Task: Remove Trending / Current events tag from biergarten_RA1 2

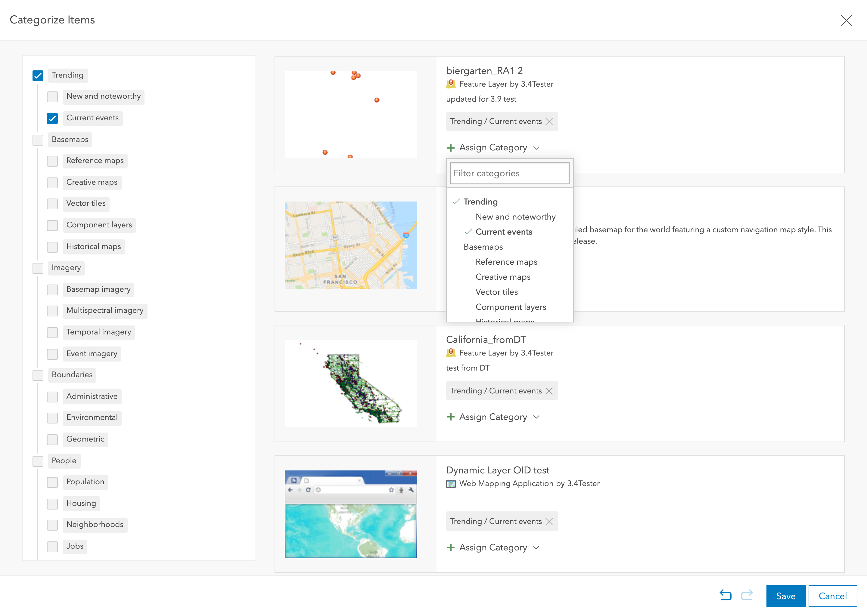Action: 549,122
